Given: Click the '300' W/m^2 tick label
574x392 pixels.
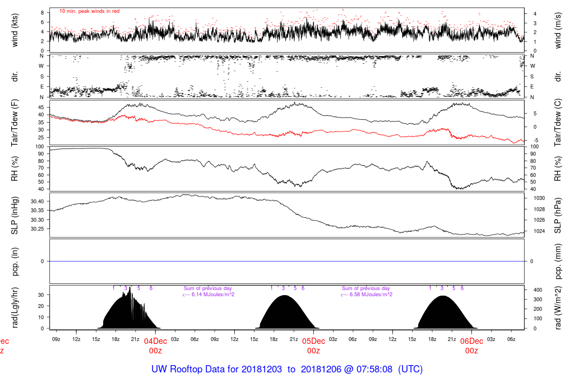Looking at the screenshot, I should point(538,300).
